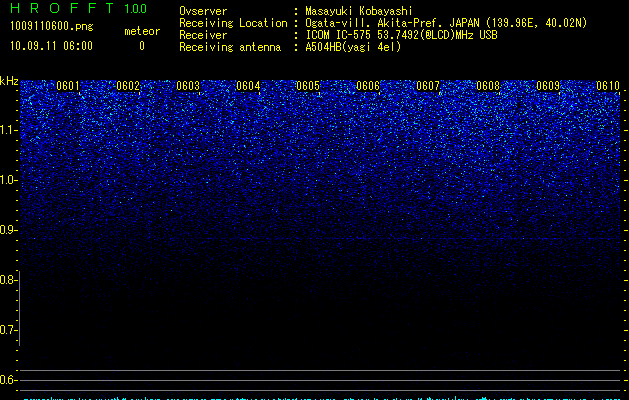Click the 0.6 frequency axis label

[8, 380]
